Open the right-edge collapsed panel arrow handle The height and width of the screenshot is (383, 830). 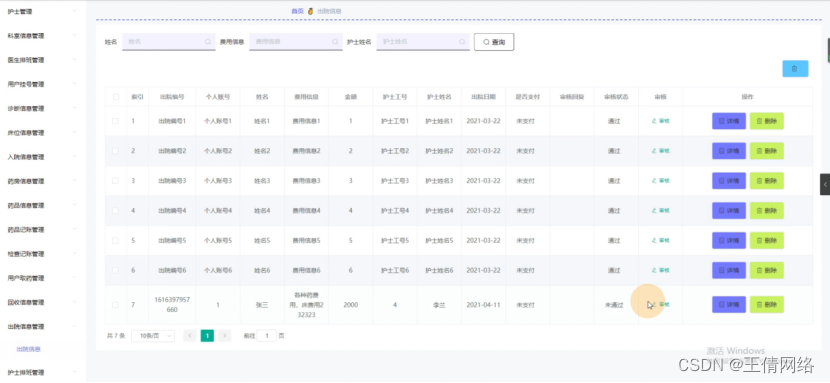pyautogui.click(x=825, y=184)
